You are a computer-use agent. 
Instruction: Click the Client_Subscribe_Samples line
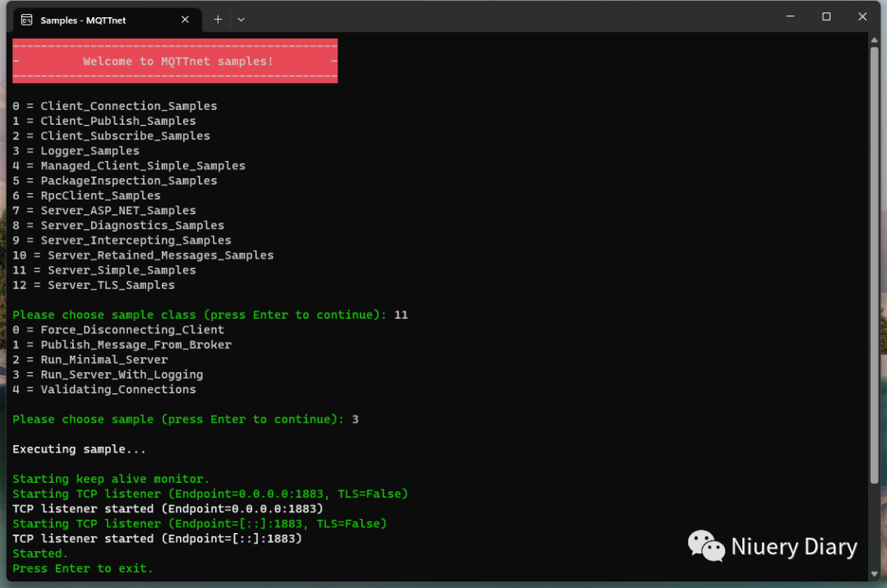[112, 136]
